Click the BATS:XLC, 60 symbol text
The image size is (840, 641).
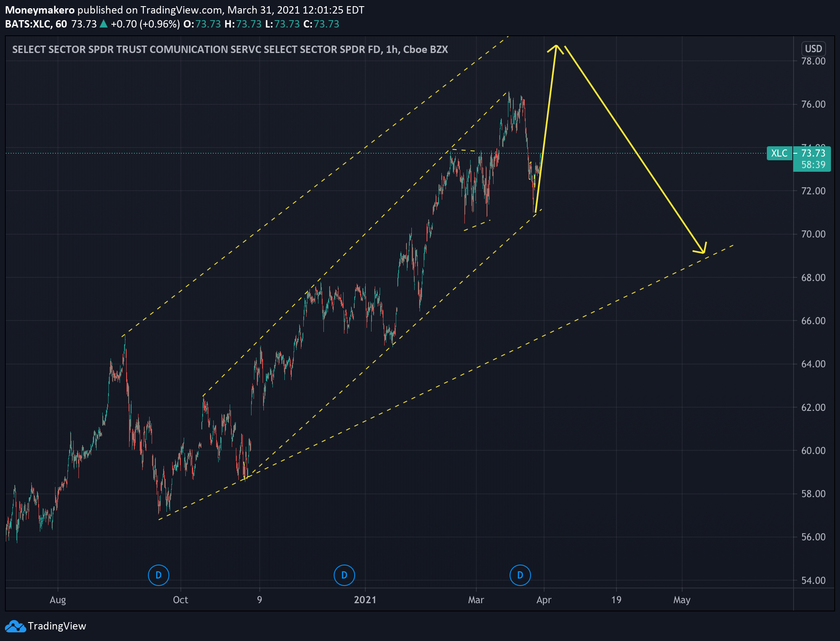click(36, 24)
